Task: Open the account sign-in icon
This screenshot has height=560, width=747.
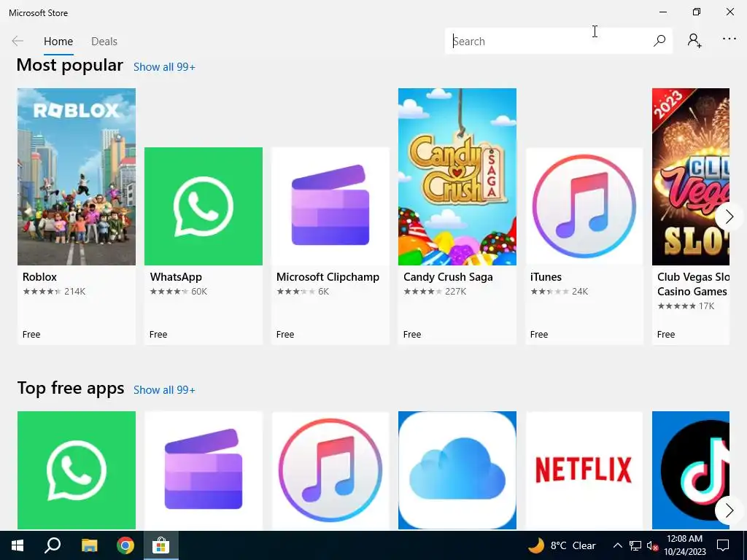Action: click(x=694, y=41)
